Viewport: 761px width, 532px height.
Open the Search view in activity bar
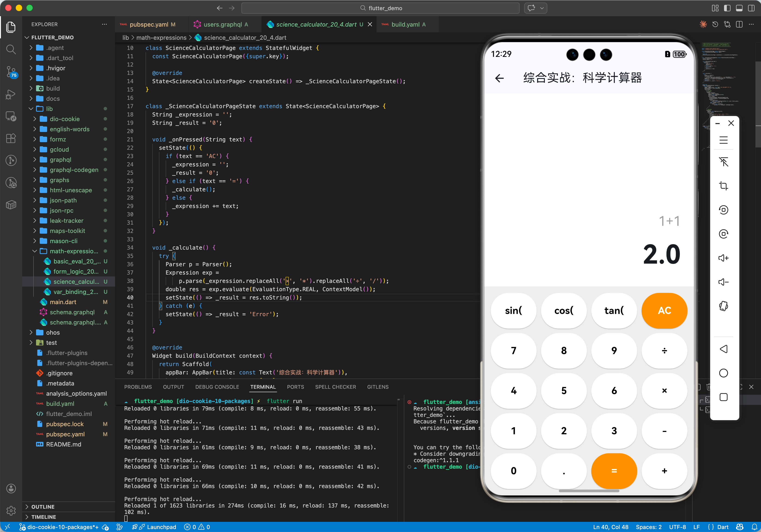click(x=11, y=49)
